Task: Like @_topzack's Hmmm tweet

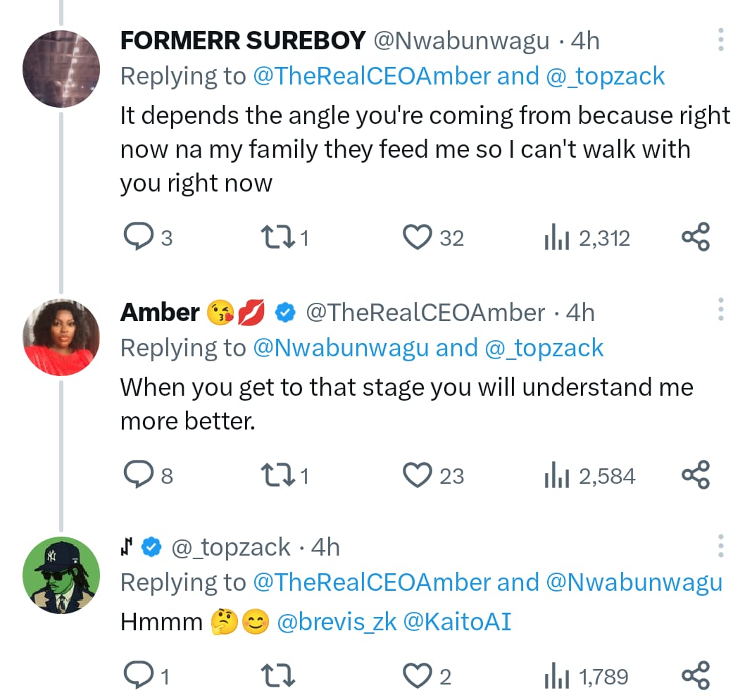Action: [x=417, y=677]
